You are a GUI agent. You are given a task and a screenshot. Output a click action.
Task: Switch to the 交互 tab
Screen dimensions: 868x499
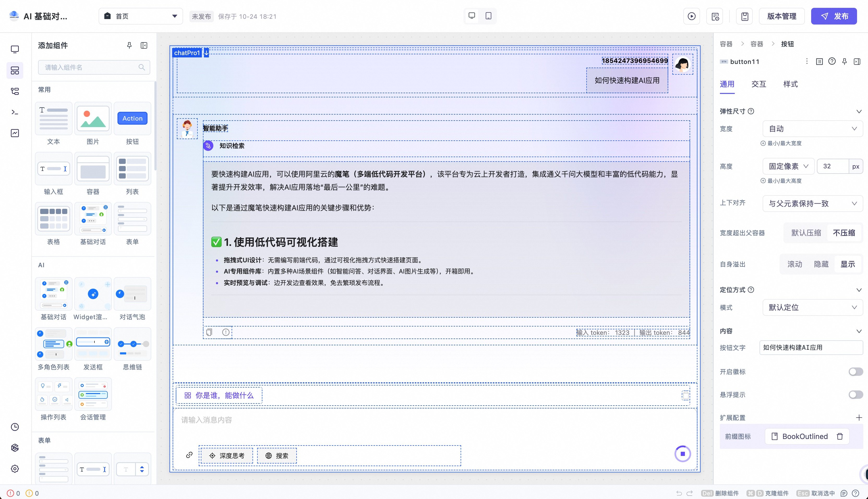point(758,84)
